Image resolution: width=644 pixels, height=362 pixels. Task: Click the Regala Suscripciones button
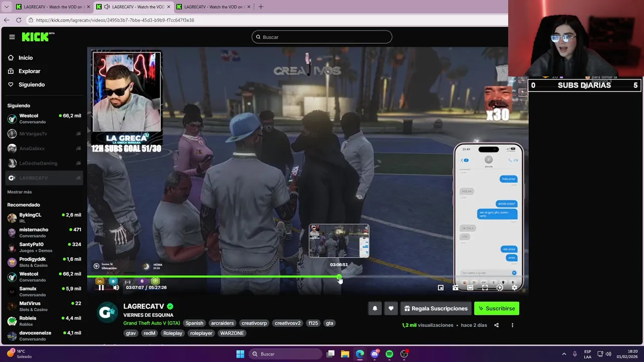click(x=436, y=308)
